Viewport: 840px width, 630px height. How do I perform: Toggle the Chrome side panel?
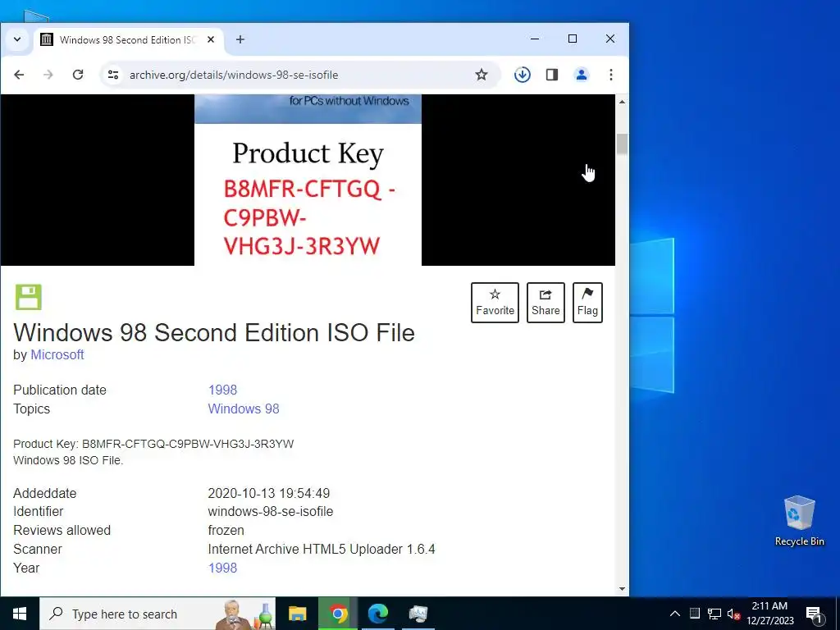[x=552, y=75]
